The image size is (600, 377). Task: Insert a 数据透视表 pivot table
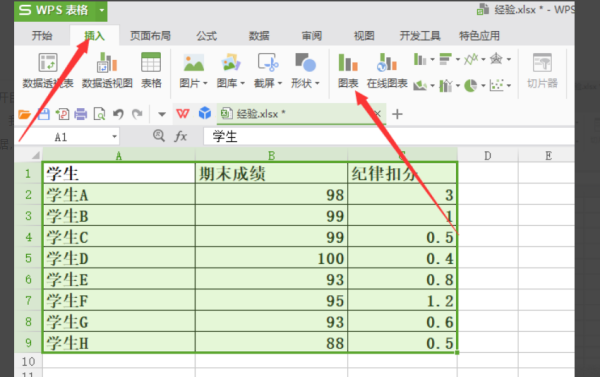[x=48, y=70]
